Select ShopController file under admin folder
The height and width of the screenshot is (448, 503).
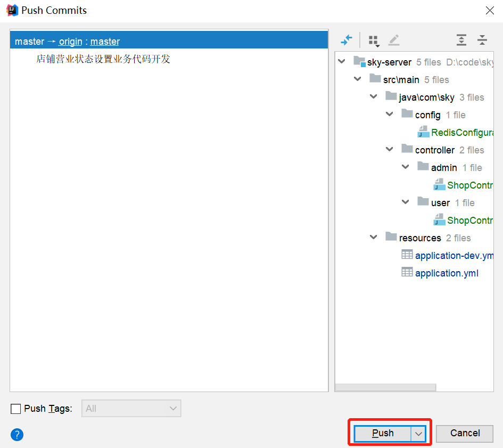pyautogui.click(x=469, y=185)
